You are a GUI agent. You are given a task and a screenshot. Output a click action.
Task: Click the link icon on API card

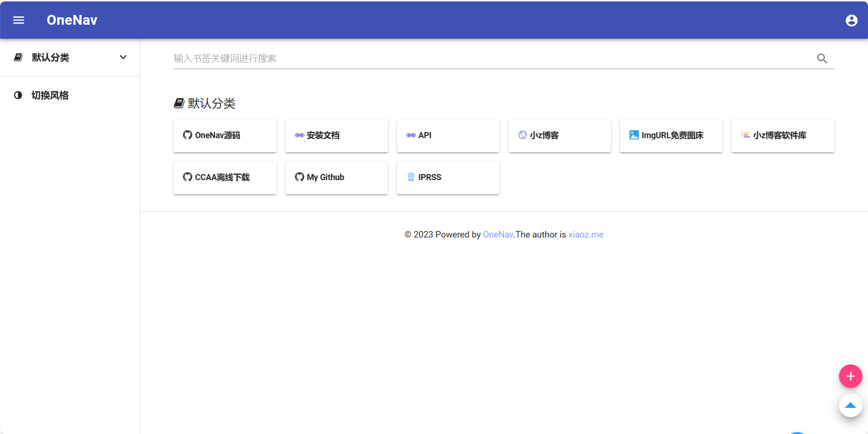411,135
